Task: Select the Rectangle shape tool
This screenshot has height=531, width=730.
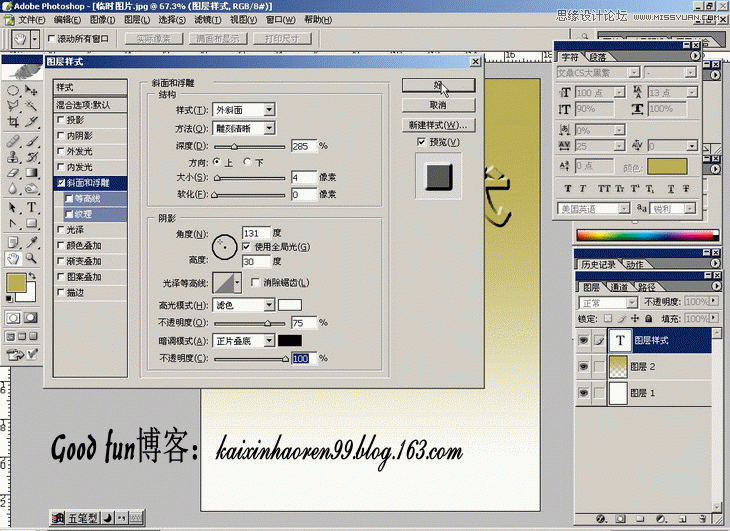Action: click(x=31, y=223)
